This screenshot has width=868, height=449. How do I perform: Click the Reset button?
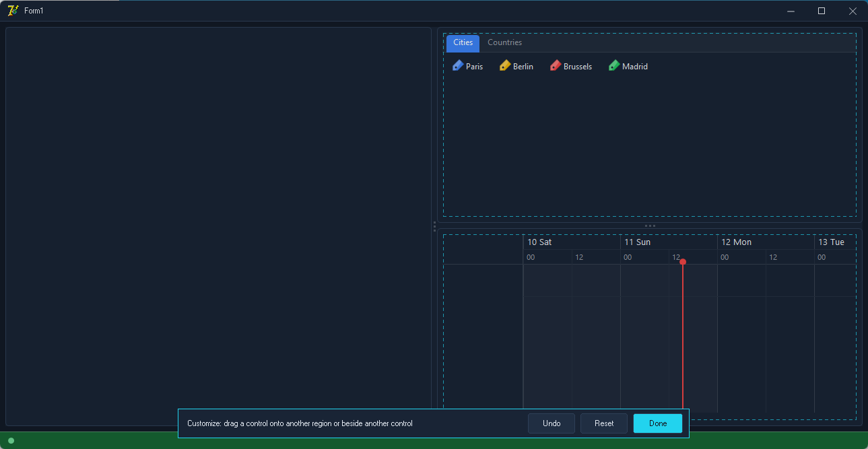pyautogui.click(x=604, y=423)
